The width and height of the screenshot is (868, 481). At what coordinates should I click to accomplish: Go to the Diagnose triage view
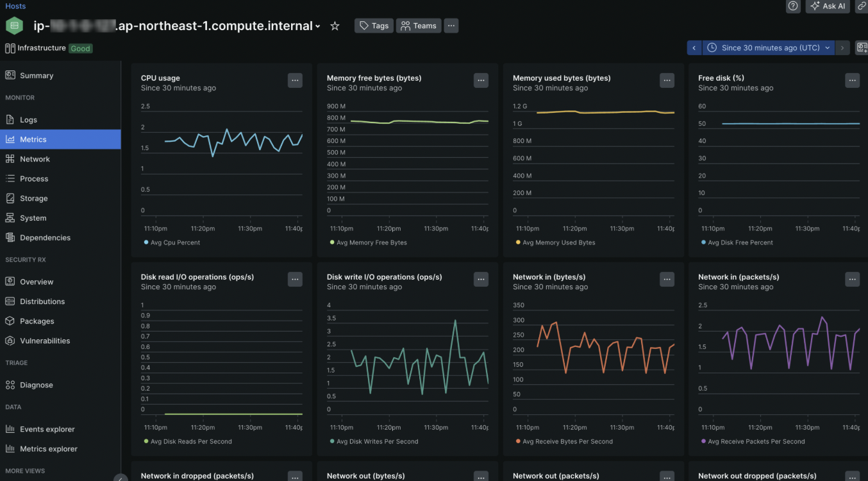tap(36, 385)
